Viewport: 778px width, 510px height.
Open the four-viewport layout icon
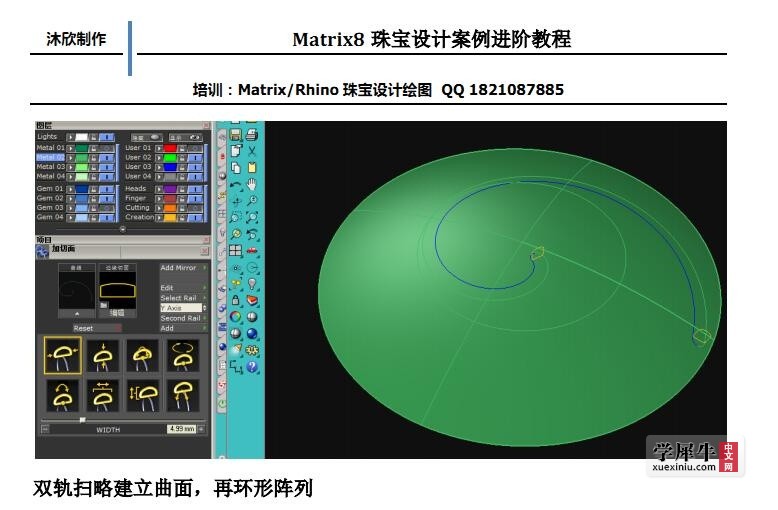pos(236,251)
